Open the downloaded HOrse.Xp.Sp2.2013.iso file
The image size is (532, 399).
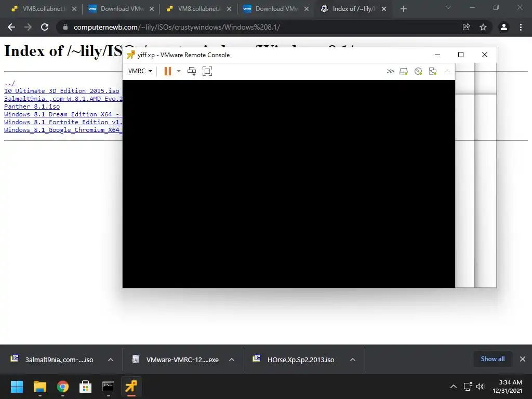[295, 360]
